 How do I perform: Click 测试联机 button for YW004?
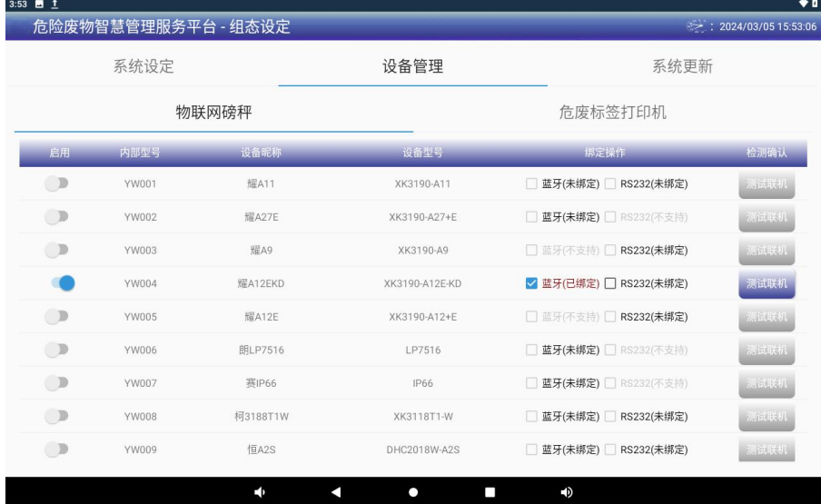pyautogui.click(x=767, y=284)
